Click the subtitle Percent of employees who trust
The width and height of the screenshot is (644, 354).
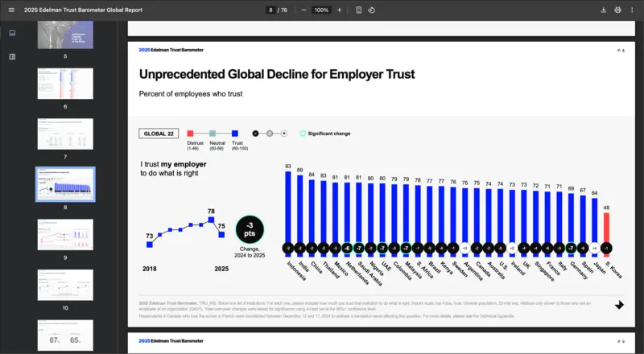point(191,94)
